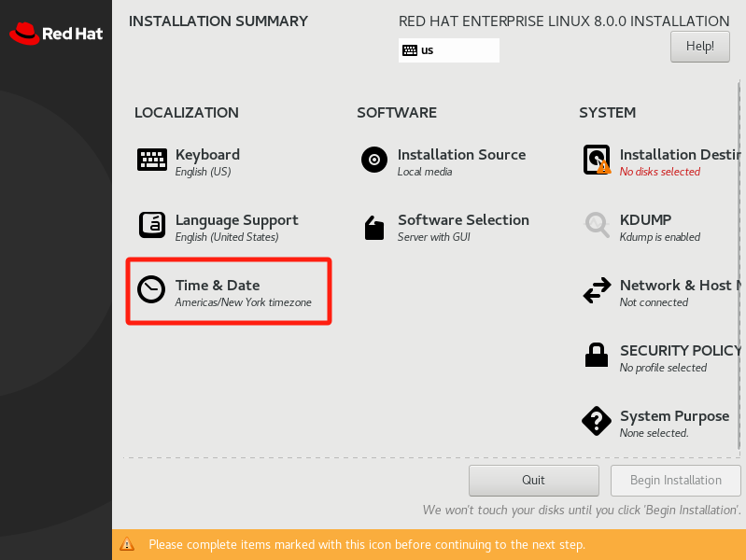Image resolution: width=746 pixels, height=560 pixels.
Task: Click the 'Kdump is enabled' text
Action: click(x=659, y=237)
